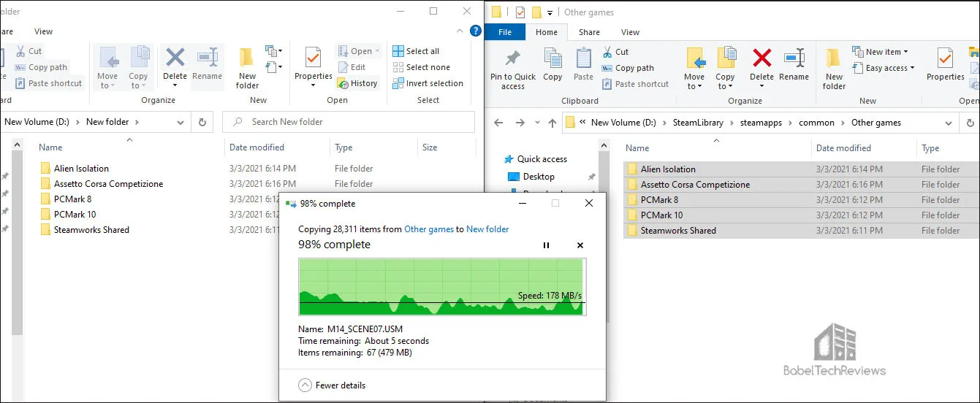
Task: Open Move to in the left window
Action: click(107, 67)
